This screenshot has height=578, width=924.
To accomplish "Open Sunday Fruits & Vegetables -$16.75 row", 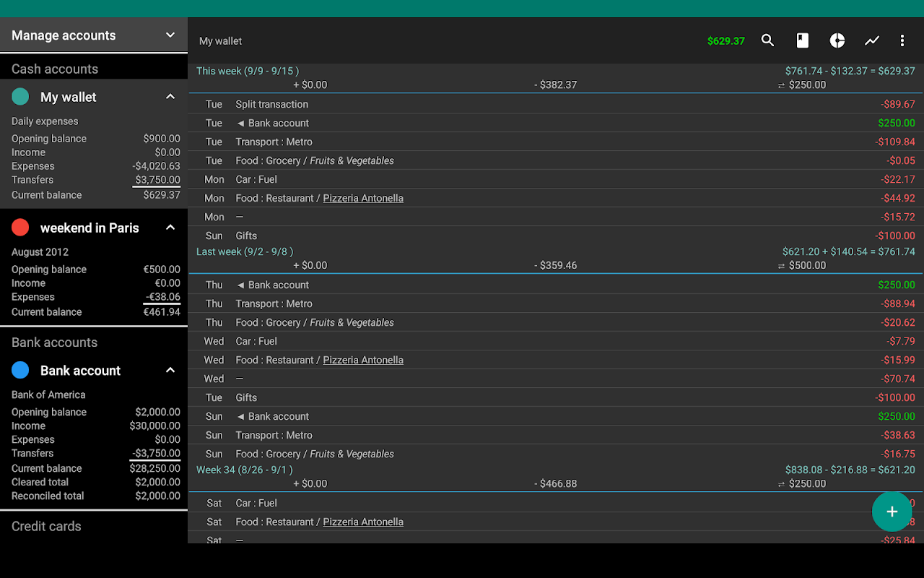I will click(x=556, y=454).
